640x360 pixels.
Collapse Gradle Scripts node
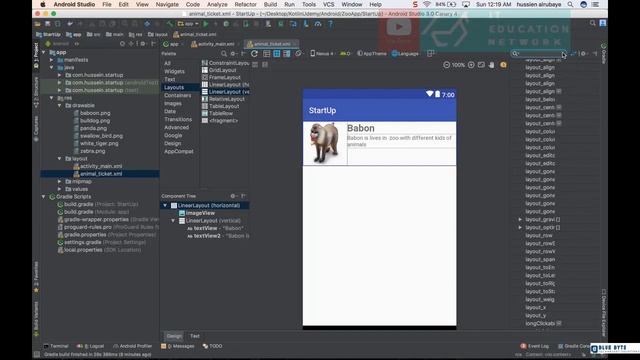(x=44, y=197)
